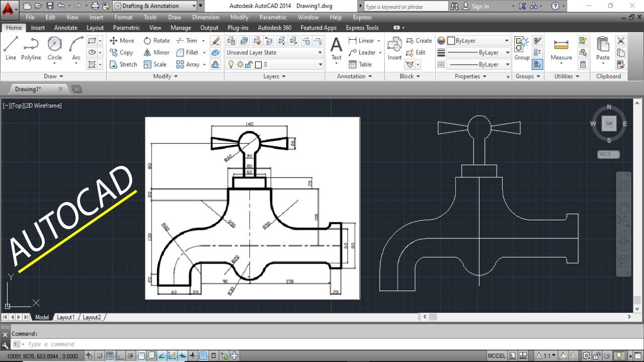This screenshot has height=362, width=644.
Task: Add a Linear dimension
Action: pyautogui.click(x=361, y=41)
